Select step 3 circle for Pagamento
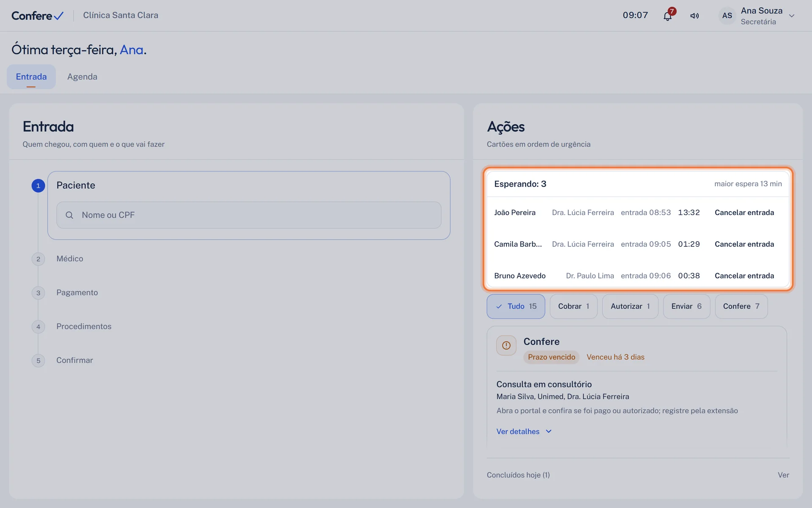This screenshot has height=508, width=812. tap(38, 293)
